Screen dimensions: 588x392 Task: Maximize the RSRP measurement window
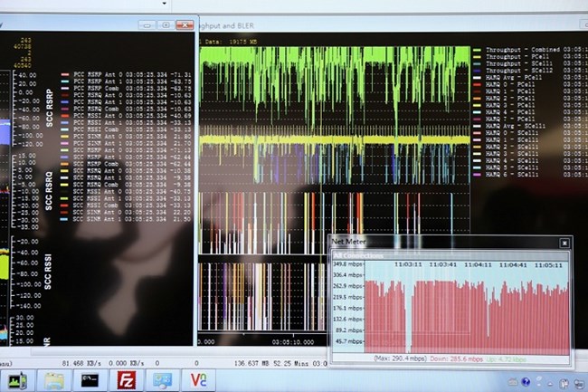click(x=164, y=24)
